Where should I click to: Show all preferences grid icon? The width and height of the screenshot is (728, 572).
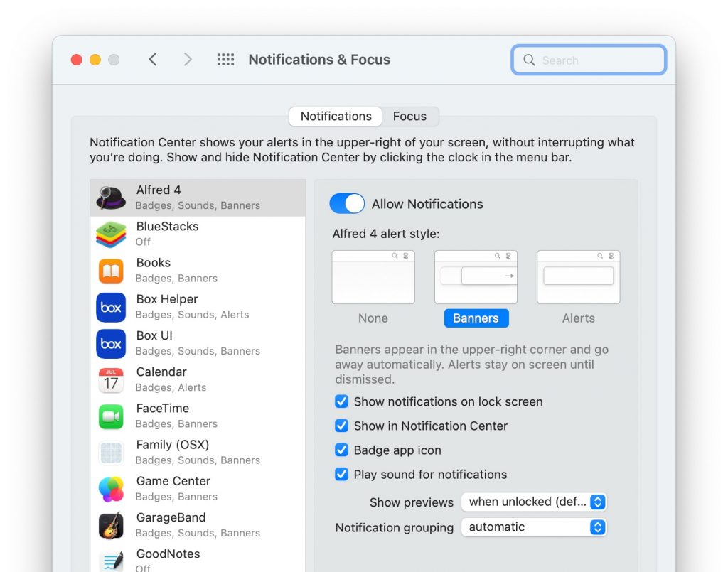point(225,60)
